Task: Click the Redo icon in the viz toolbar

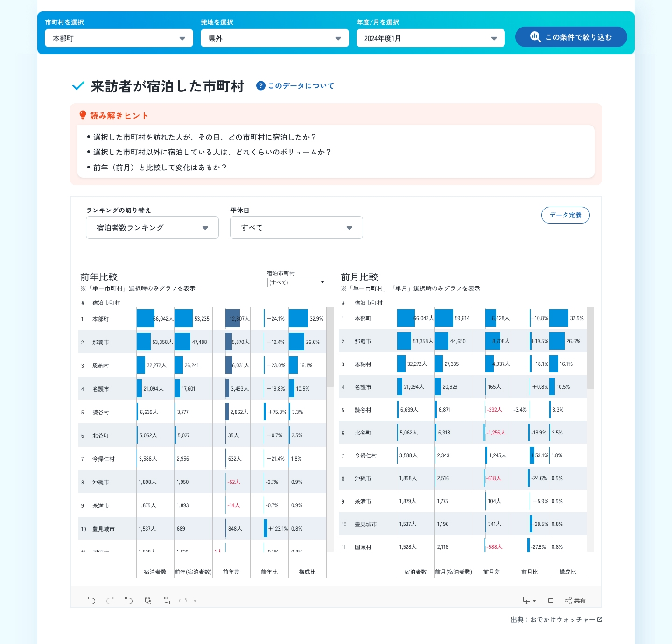Action: [110, 601]
